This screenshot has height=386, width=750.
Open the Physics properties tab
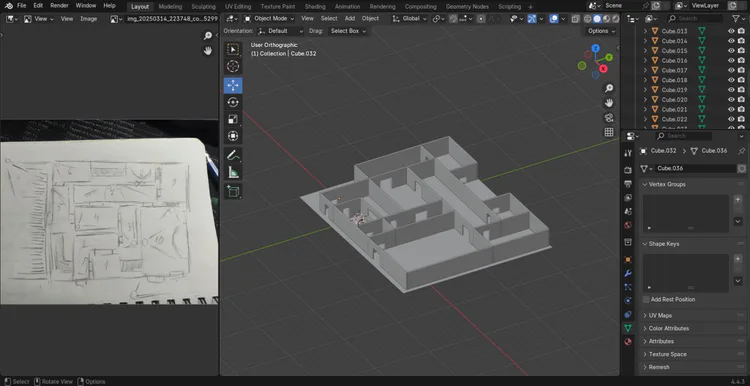point(628,300)
